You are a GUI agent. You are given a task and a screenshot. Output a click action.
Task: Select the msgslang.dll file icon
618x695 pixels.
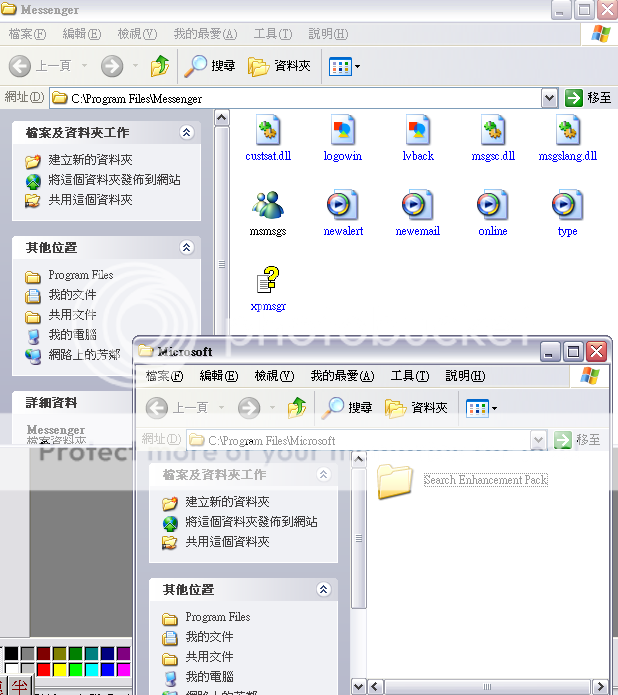[x=567, y=131]
